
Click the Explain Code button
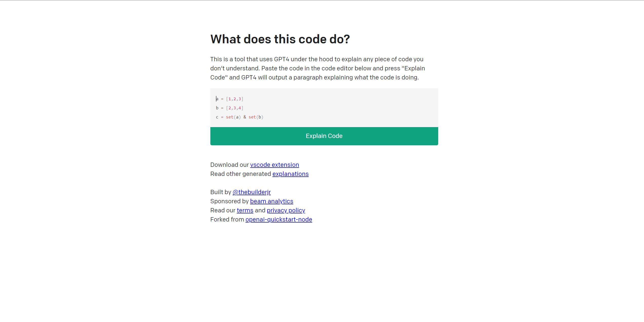(x=324, y=136)
